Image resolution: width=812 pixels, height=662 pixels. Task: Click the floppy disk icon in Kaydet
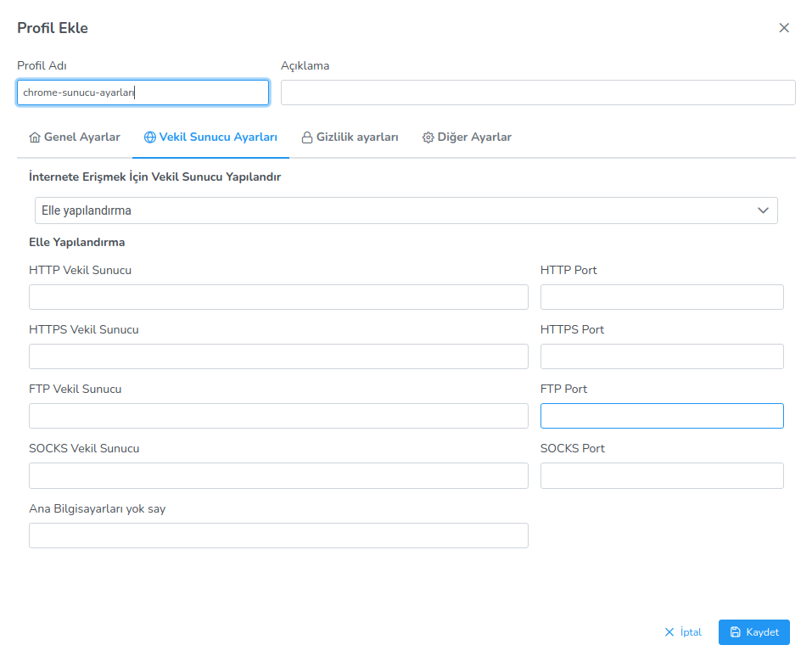coord(736,632)
